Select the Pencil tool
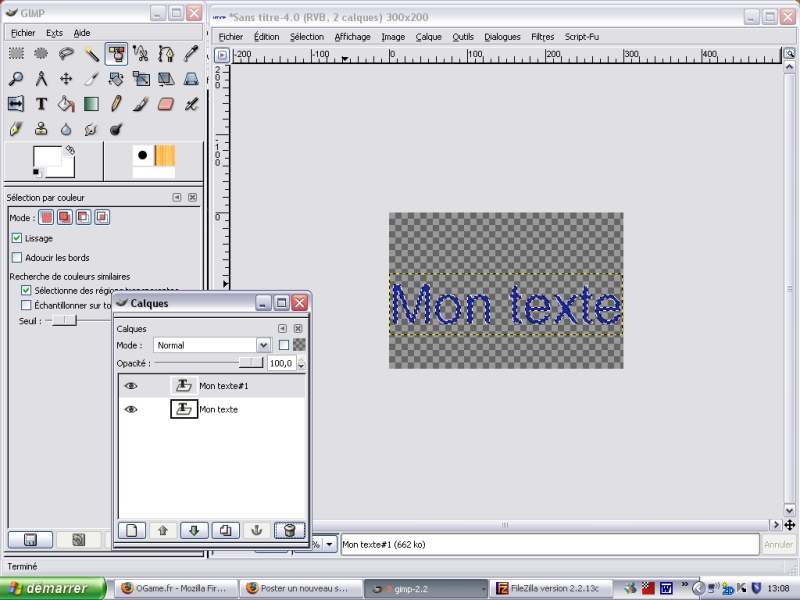Viewport: 800px width, 600px height. click(x=116, y=104)
